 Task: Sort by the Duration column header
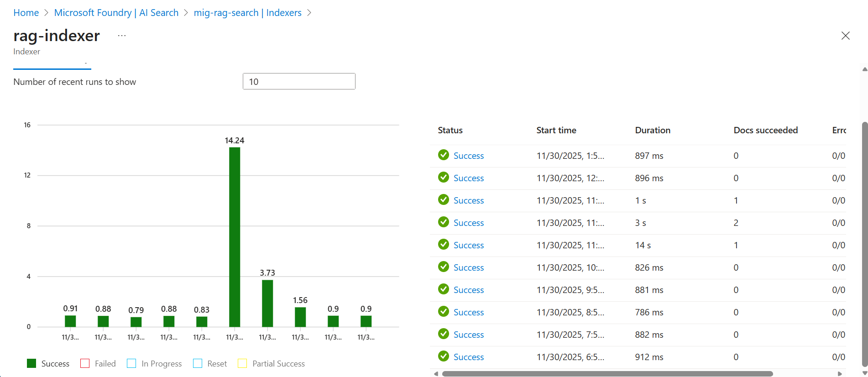tap(653, 130)
